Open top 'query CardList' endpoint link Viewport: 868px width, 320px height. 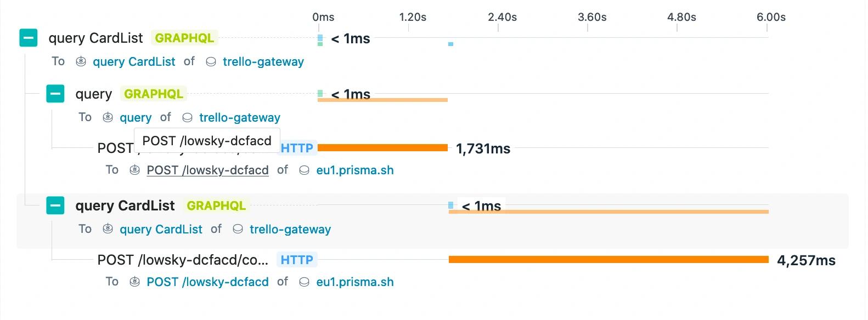134,61
